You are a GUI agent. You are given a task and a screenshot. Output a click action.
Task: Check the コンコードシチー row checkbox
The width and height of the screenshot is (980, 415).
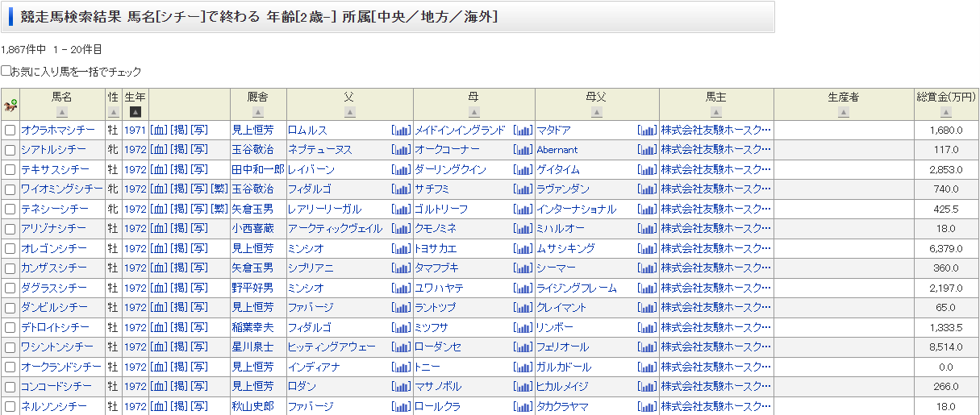10,387
